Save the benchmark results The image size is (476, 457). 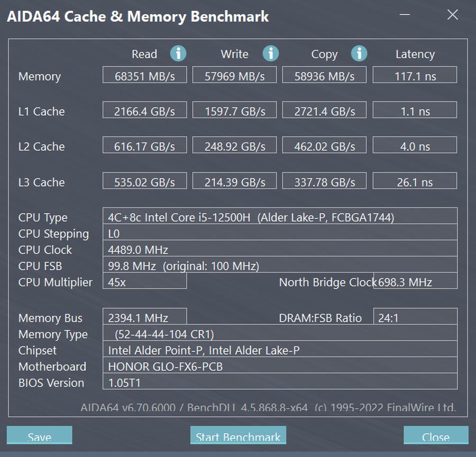pyautogui.click(x=39, y=436)
